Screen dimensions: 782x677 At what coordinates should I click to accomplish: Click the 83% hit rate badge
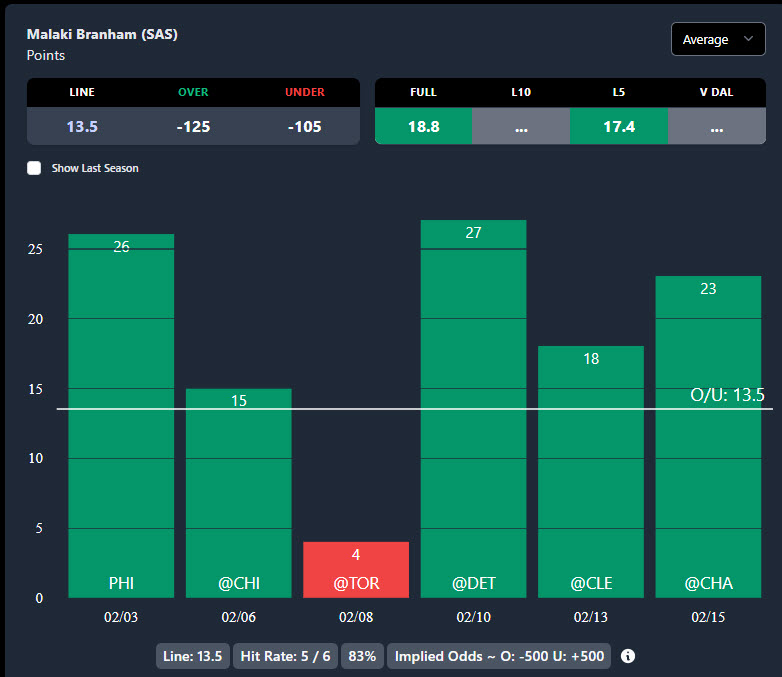pos(362,656)
